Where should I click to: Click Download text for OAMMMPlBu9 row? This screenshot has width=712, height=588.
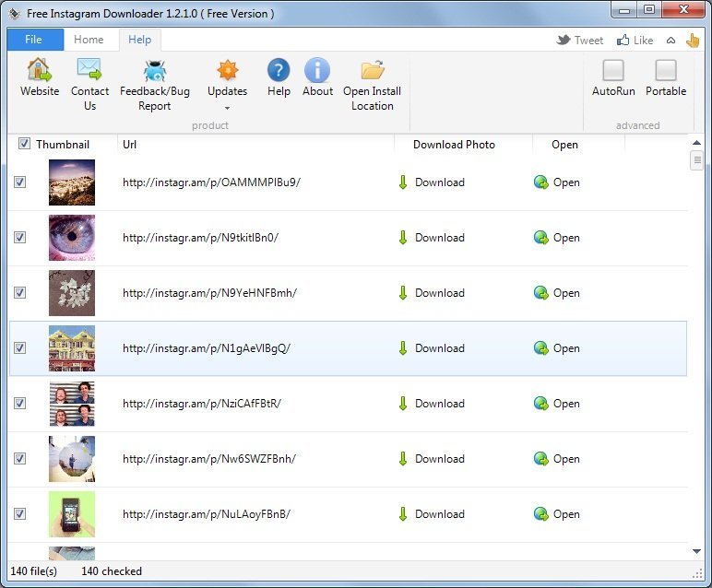click(x=440, y=182)
